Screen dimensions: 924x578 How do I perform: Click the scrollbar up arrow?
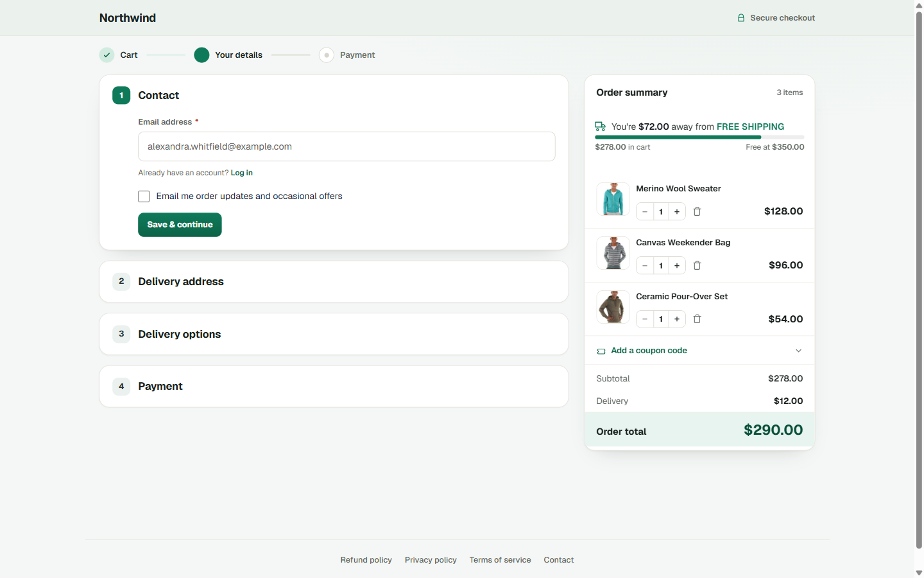919,5
